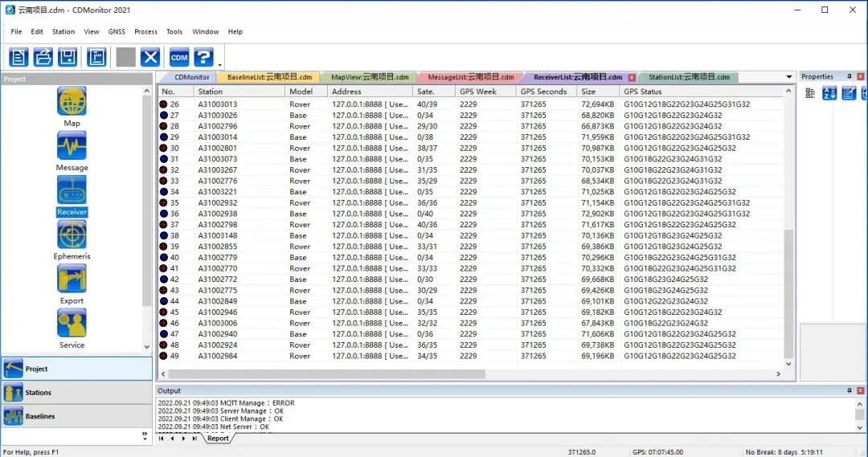Viewport: 868px width, 457px height.
Task: Click the Open file toolbar icon
Action: [x=43, y=57]
